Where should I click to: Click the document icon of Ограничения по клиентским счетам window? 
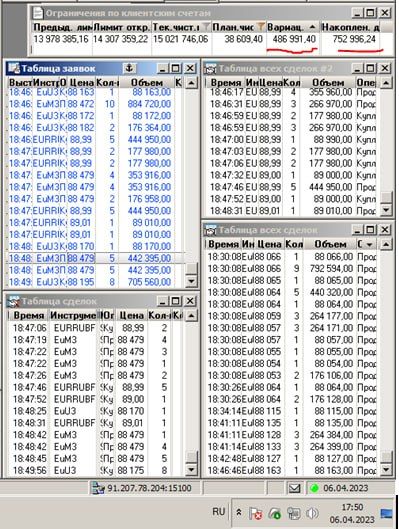(38, 13)
